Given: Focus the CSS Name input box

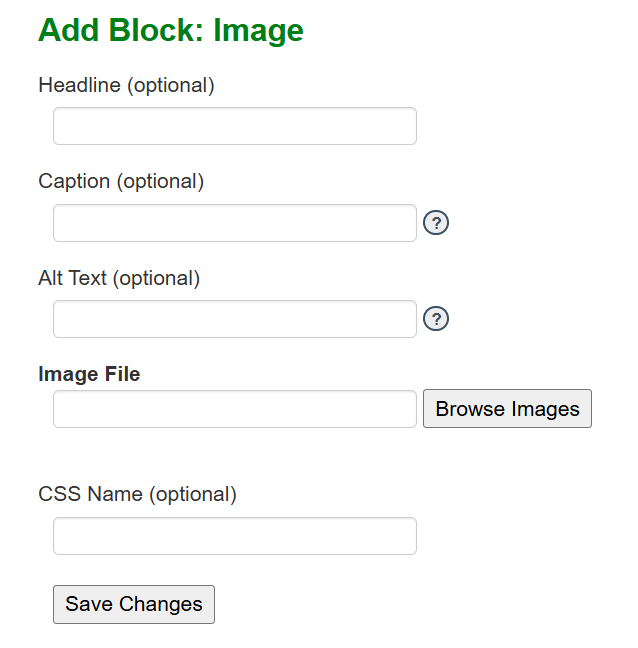Looking at the screenshot, I should [234, 536].
